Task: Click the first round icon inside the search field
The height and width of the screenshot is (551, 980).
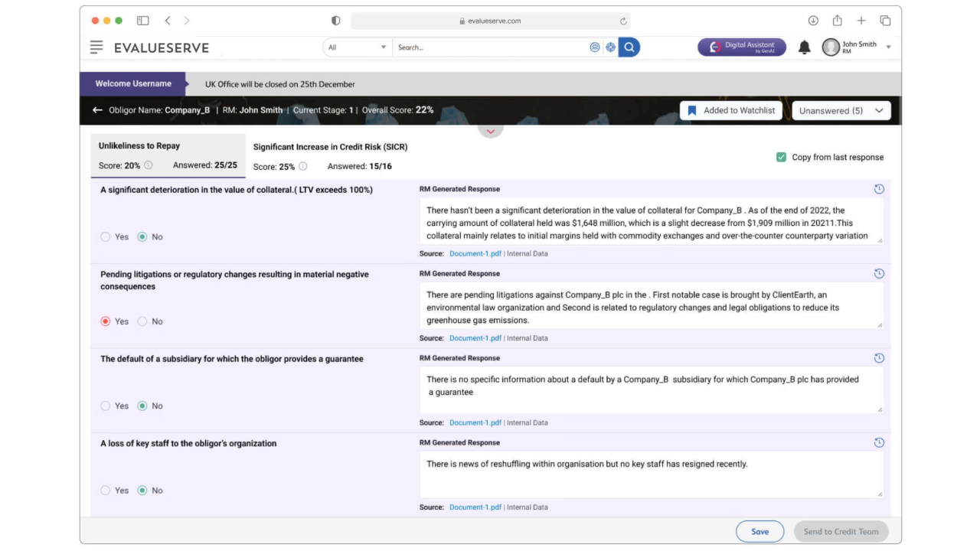Action: 595,47
